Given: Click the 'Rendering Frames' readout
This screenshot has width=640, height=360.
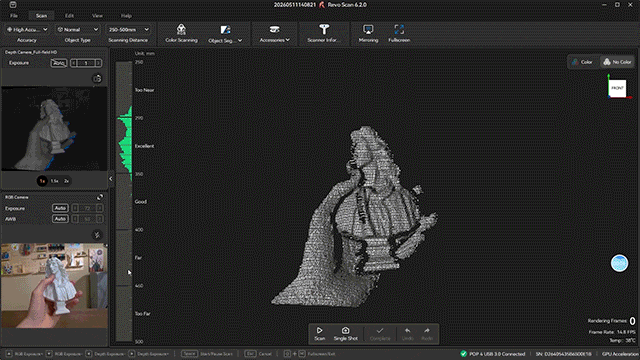Looking at the screenshot, I should 611,321.
